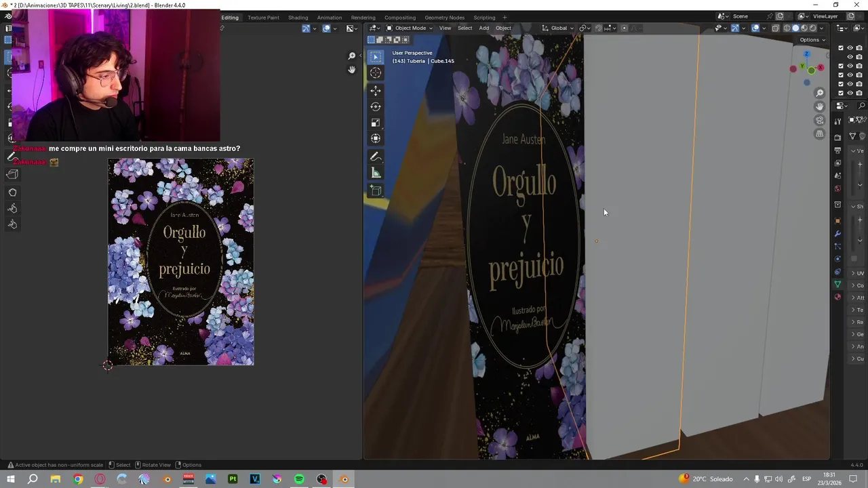868x488 pixels.
Task: Expand the Ge panel in properties
Action: tap(857, 334)
